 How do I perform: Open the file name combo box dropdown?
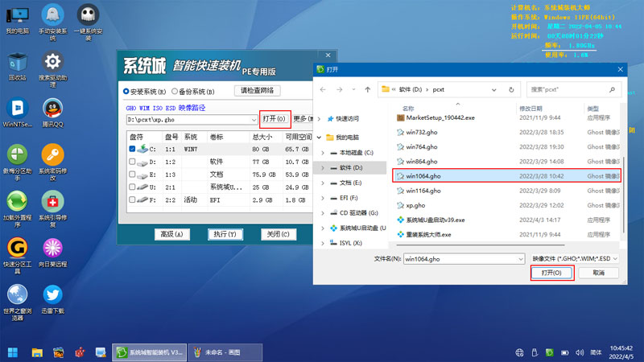tap(520, 259)
